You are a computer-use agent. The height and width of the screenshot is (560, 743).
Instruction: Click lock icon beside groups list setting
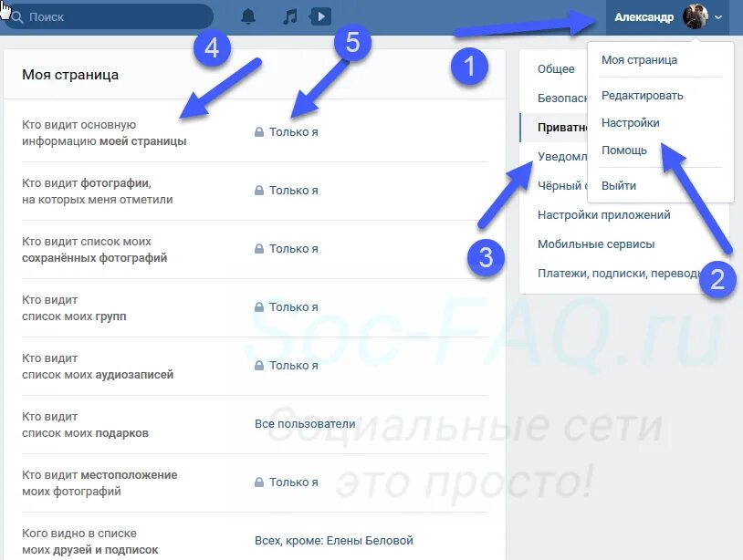pyautogui.click(x=259, y=307)
